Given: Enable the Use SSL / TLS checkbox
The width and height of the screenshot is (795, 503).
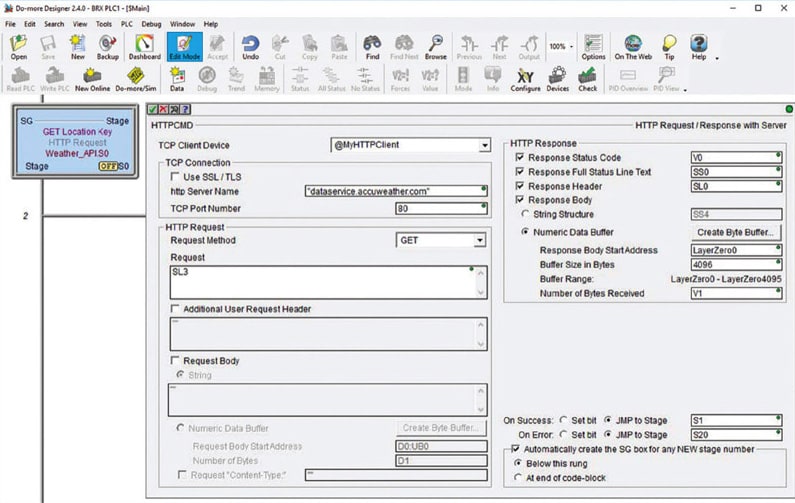Looking at the screenshot, I should coord(175,176).
